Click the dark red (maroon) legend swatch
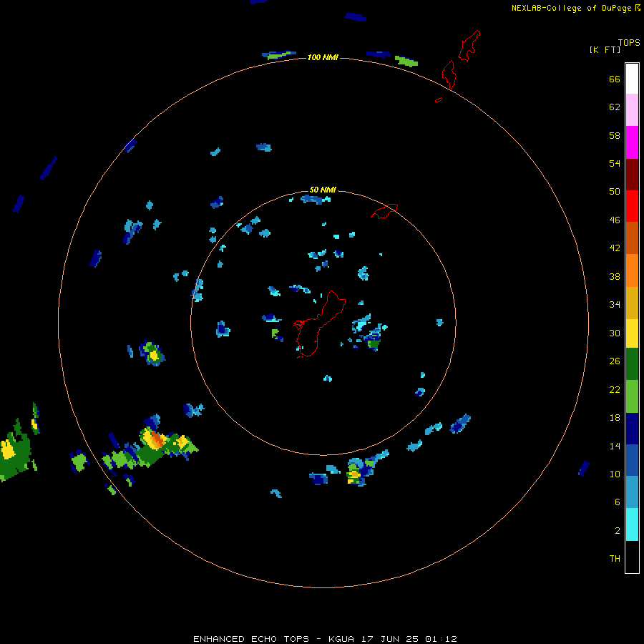 coord(632,174)
